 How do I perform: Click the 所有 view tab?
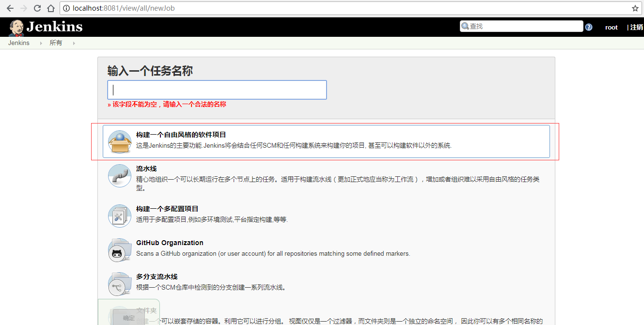click(56, 43)
